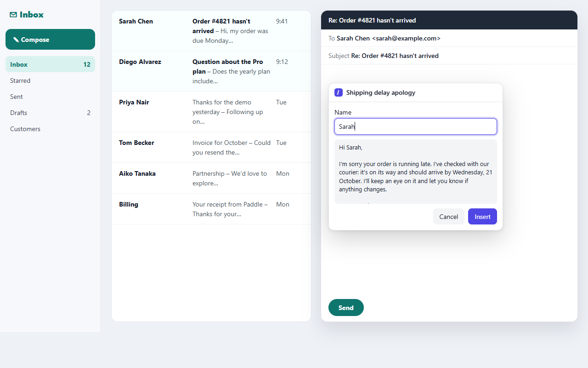Compose a new email

tap(50, 40)
